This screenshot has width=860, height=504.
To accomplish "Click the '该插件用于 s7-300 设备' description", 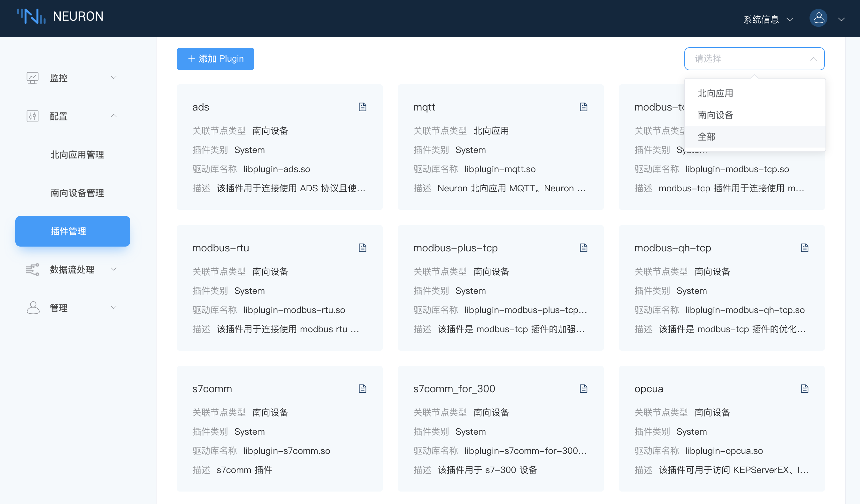I will (487, 470).
